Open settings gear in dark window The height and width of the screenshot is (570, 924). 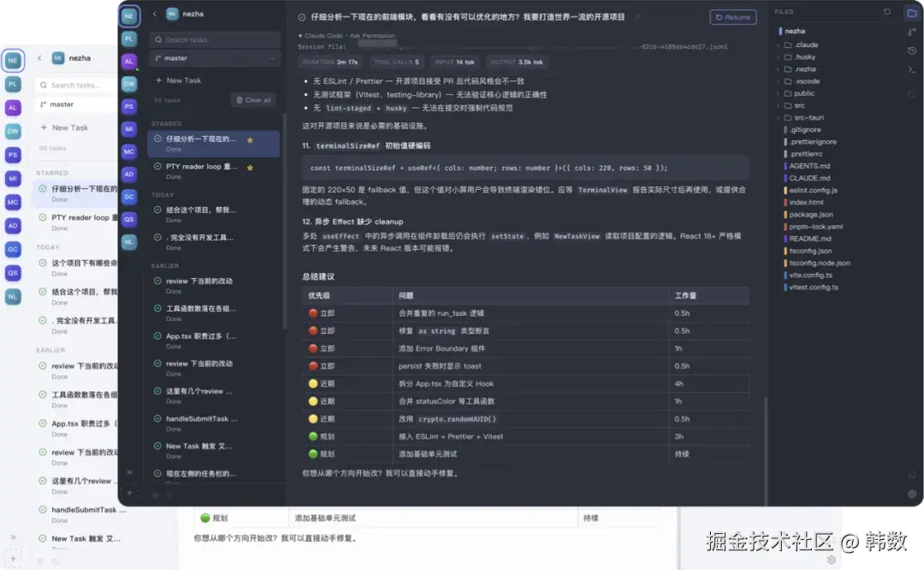coord(912,494)
